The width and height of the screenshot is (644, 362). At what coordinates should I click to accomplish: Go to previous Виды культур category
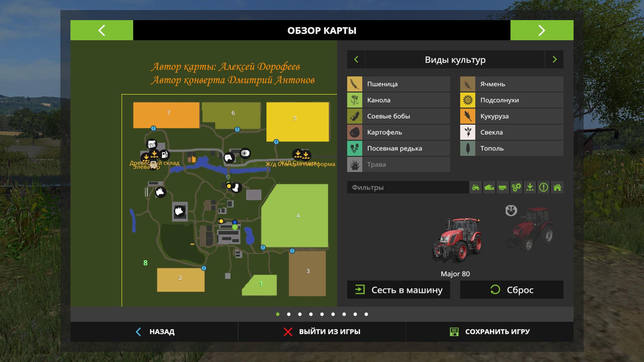[356, 60]
